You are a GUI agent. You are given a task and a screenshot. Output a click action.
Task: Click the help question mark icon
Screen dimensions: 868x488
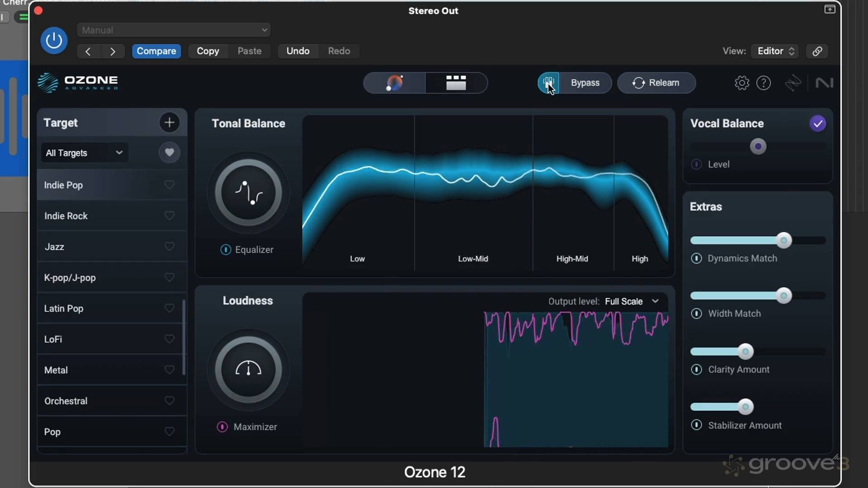[764, 83]
